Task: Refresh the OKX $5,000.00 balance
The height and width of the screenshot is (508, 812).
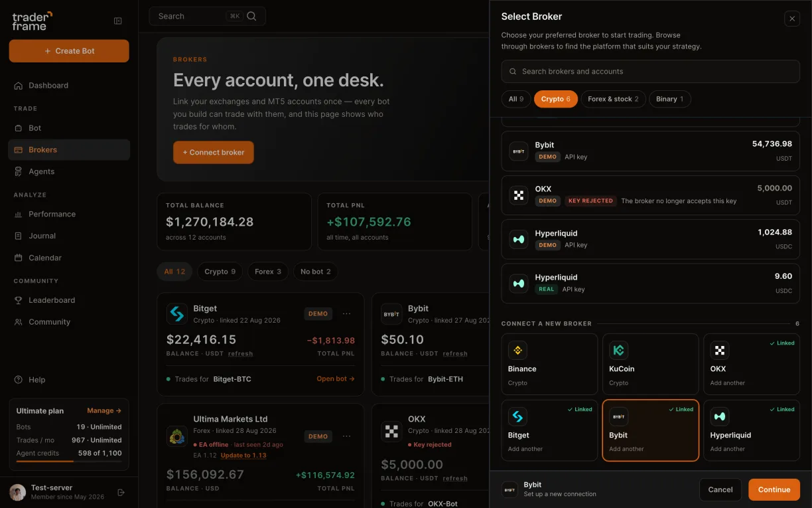Action: point(455,478)
